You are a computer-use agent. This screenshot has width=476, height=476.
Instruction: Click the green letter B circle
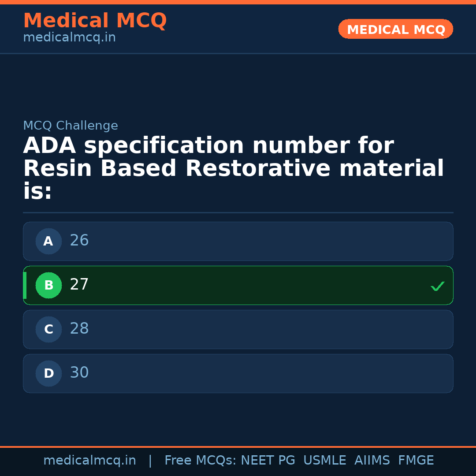click(x=48, y=285)
